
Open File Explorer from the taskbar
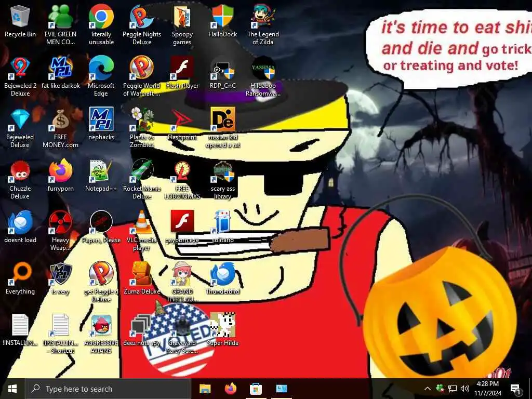pyautogui.click(x=205, y=389)
